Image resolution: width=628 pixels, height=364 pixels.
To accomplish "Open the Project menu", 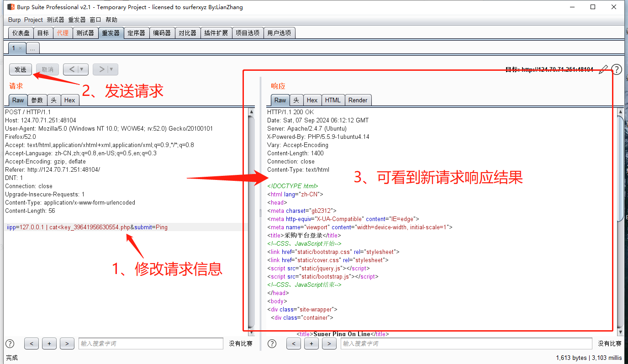I will [33, 20].
